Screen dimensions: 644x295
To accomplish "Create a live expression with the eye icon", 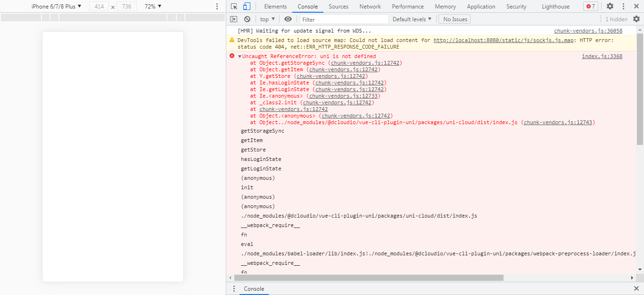I will pos(288,19).
